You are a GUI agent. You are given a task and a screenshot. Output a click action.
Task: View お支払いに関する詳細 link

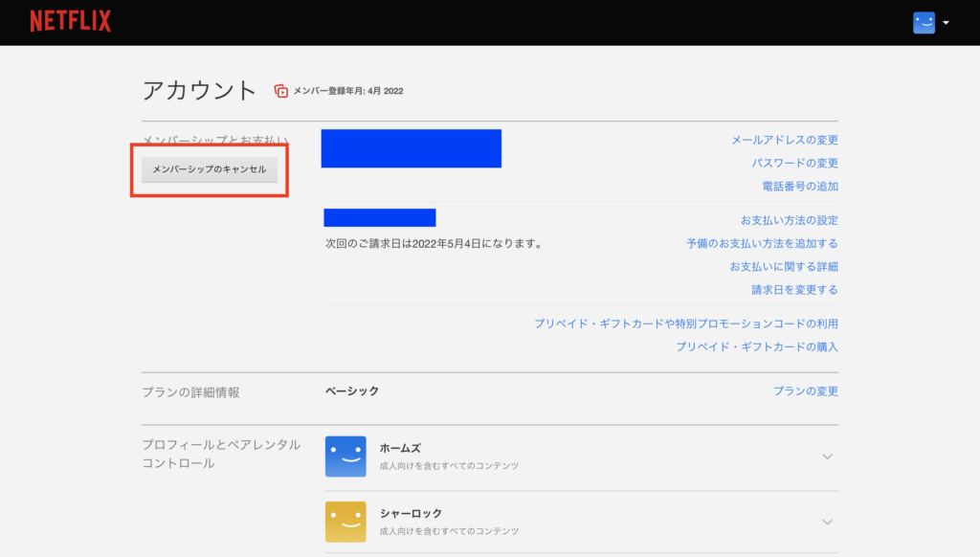click(x=784, y=266)
